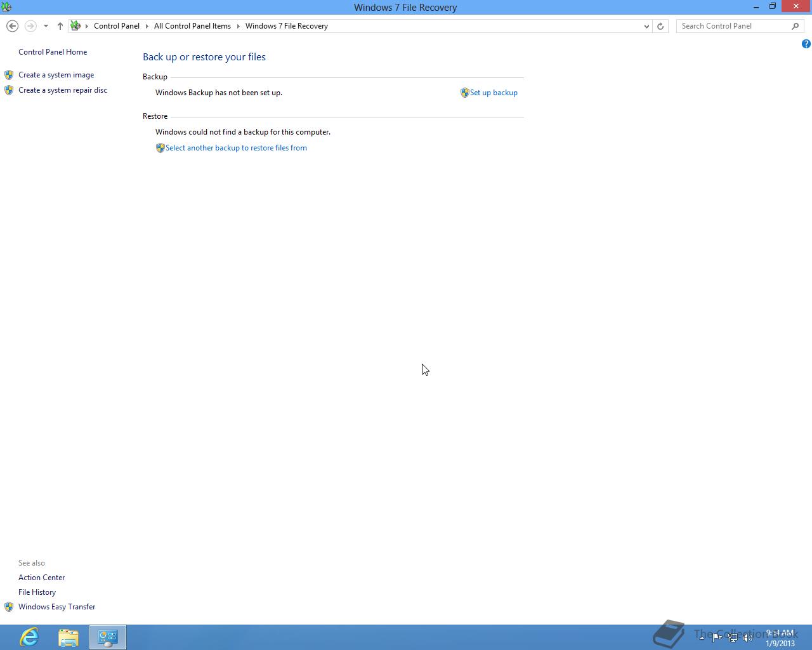The height and width of the screenshot is (650, 812).
Task: Go up one level with Up arrow
Action: (x=60, y=26)
